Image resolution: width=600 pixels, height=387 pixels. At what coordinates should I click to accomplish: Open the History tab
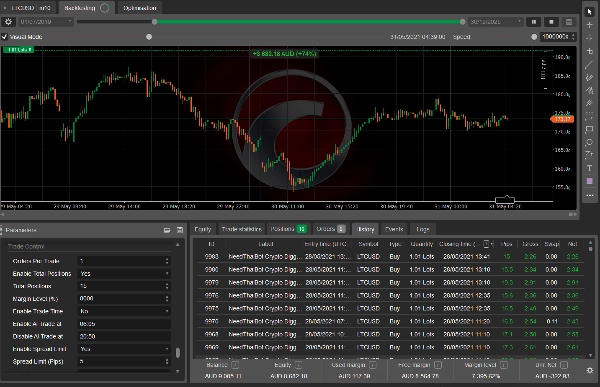[x=365, y=229]
